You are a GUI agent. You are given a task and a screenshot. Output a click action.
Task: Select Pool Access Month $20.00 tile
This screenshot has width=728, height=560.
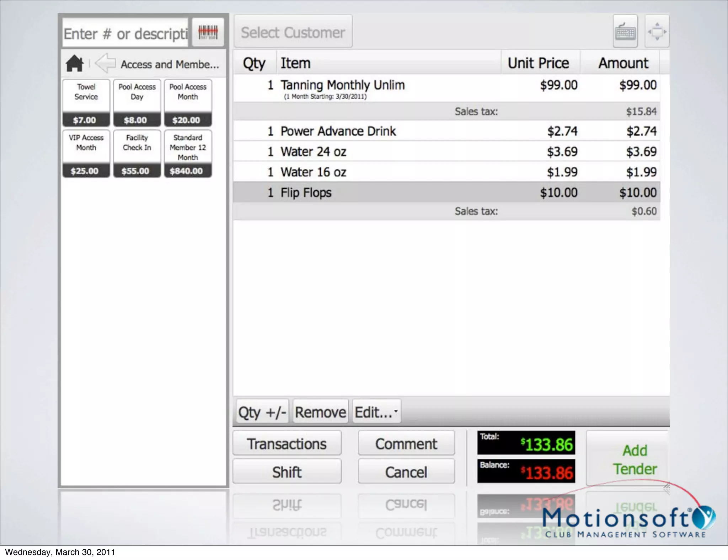click(188, 103)
